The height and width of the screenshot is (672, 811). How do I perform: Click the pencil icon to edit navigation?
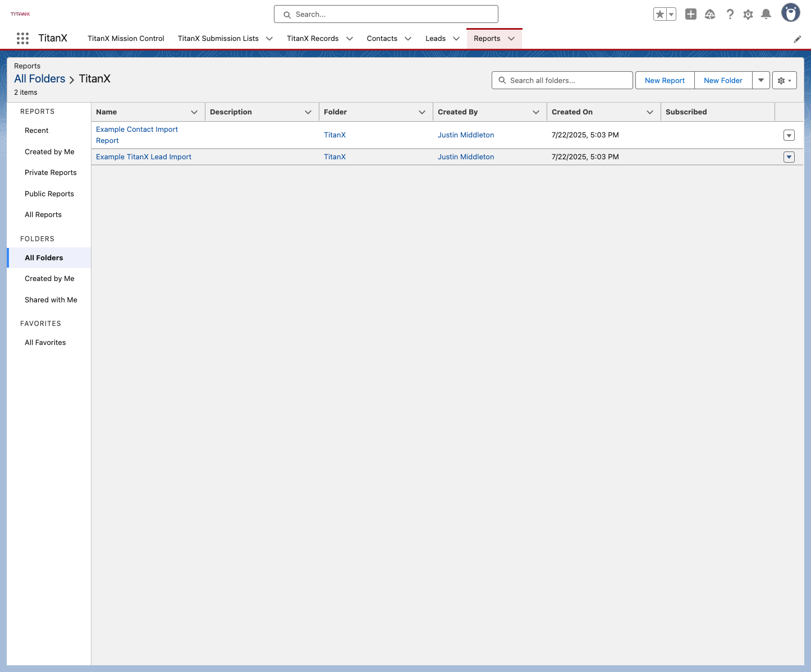point(797,39)
